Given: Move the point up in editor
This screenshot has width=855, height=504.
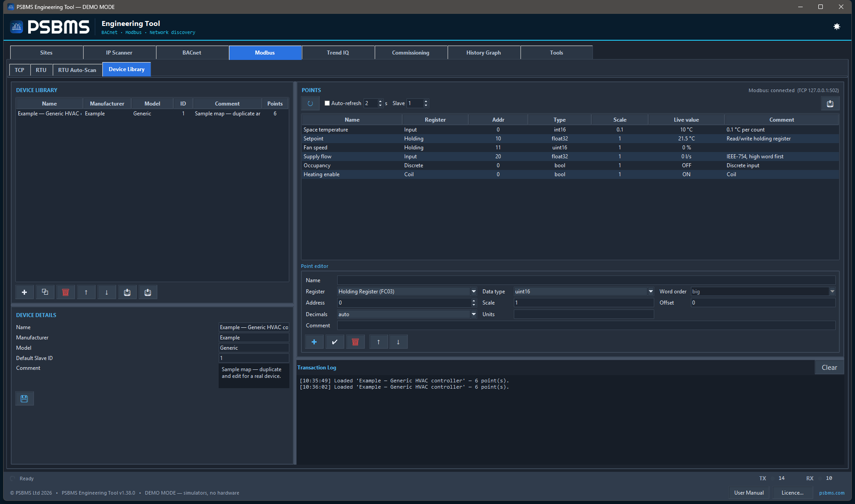Looking at the screenshot, I should click(x=379, y=342).
